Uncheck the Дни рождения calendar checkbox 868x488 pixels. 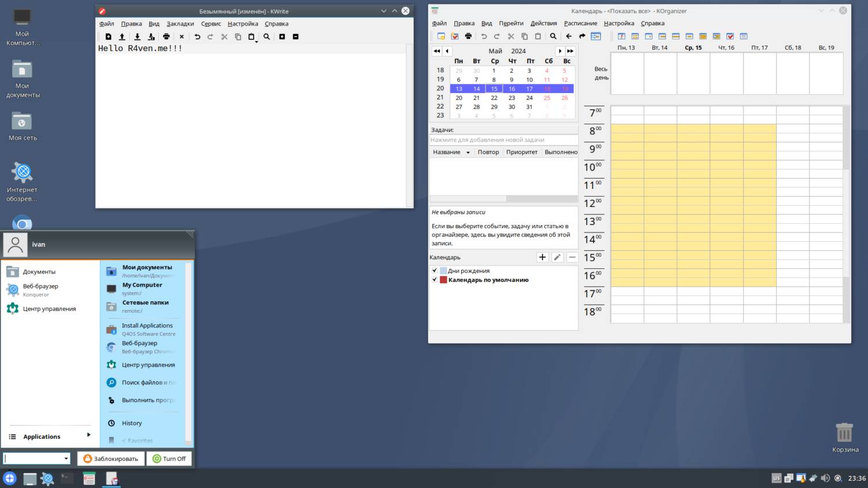pyautogui.click(x=435, y=271)
